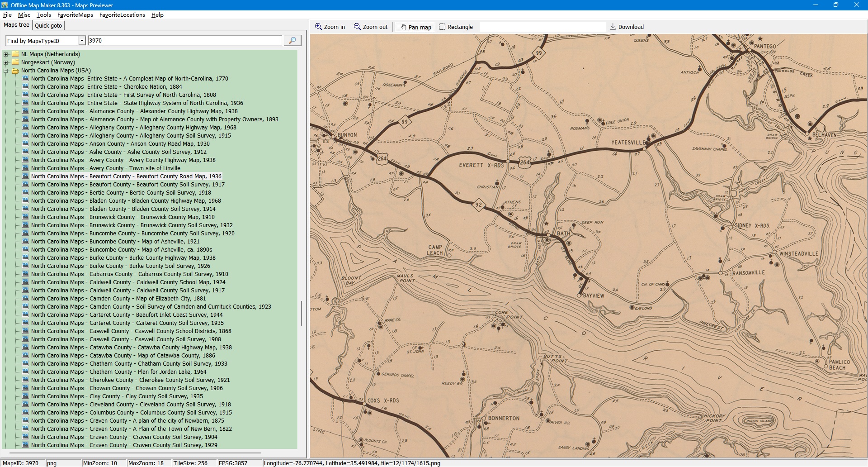Expand the NL Maps (Netherlands) node

6,54
